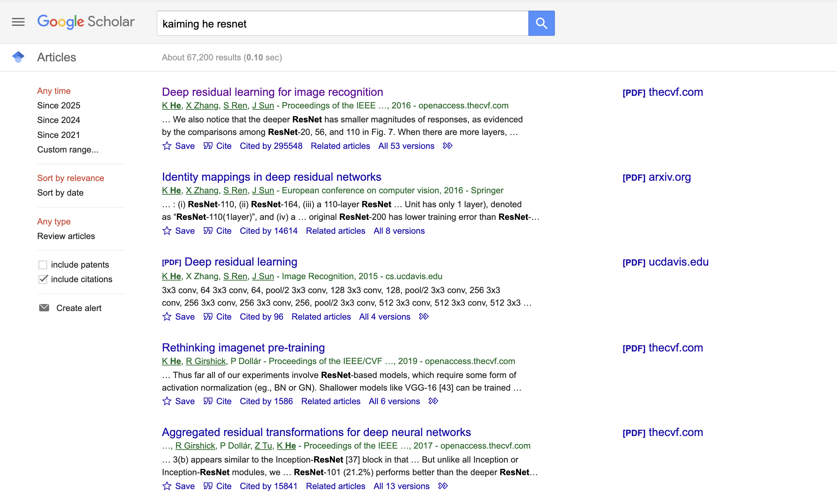
Task: Click the search magnifier button
Action: click(x=541, y=23)
